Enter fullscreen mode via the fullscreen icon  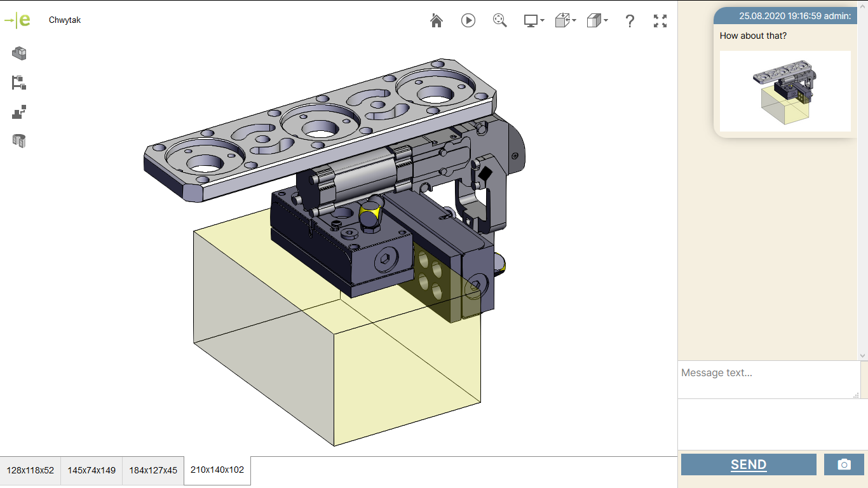click(x=660, y=21)
